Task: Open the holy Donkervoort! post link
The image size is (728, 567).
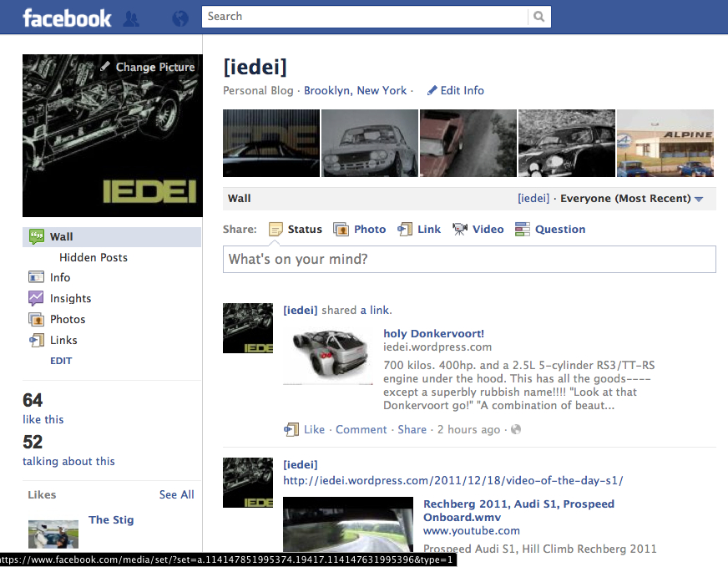Action: (x=433, y=333)
